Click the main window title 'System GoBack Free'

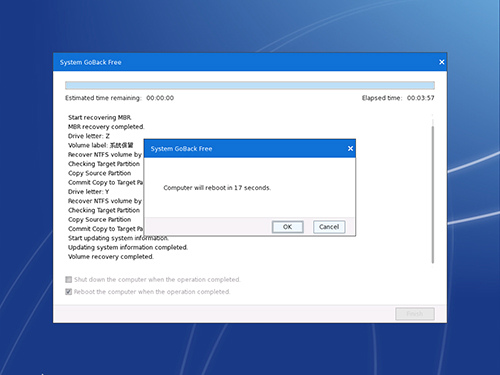coord(91,62)
